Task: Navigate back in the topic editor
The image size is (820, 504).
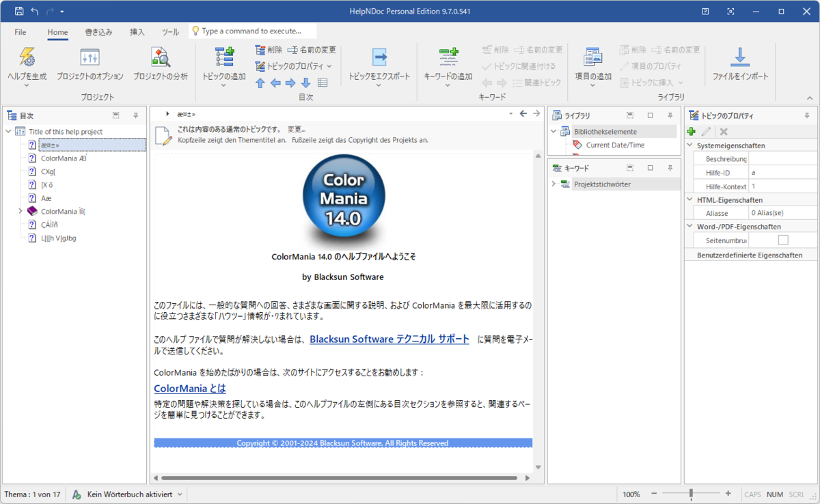Action: (523, 113)
